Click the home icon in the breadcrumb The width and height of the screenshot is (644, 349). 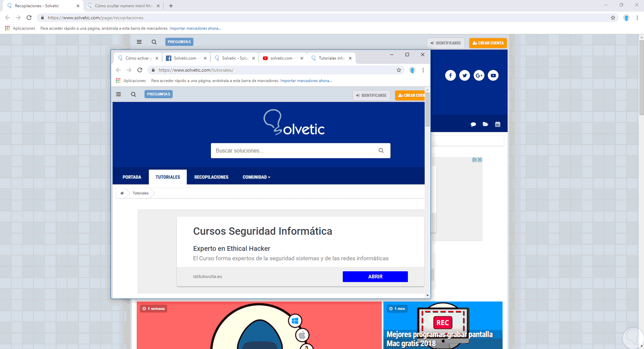(122, 193)
